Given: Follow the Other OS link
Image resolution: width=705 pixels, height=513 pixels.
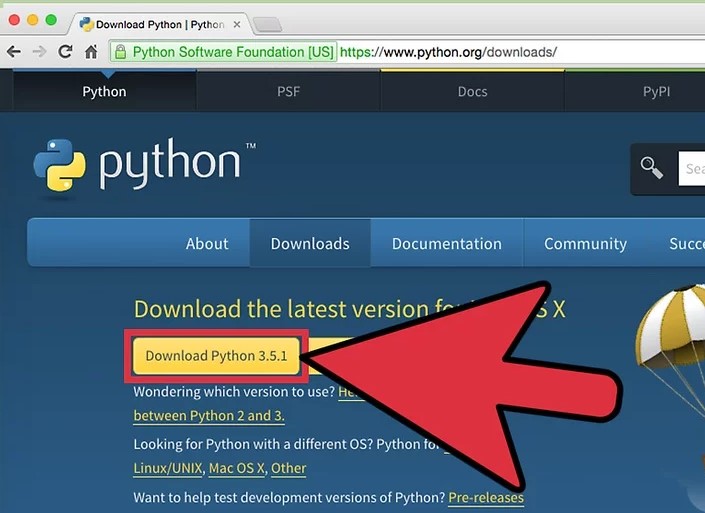Looking at the screenshot, I should (x=289, y=468).
